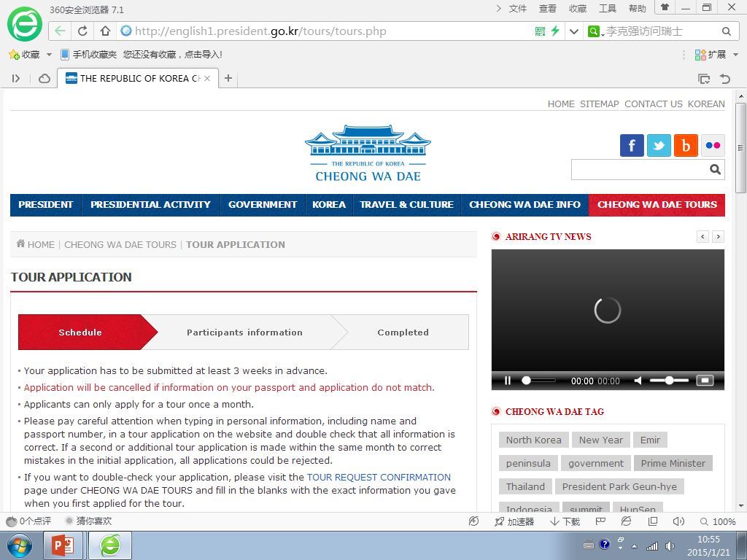Open PowerPoint from the taskbar
The width and height of the screenshot is (747, 560).
click(x=63, y=545)
